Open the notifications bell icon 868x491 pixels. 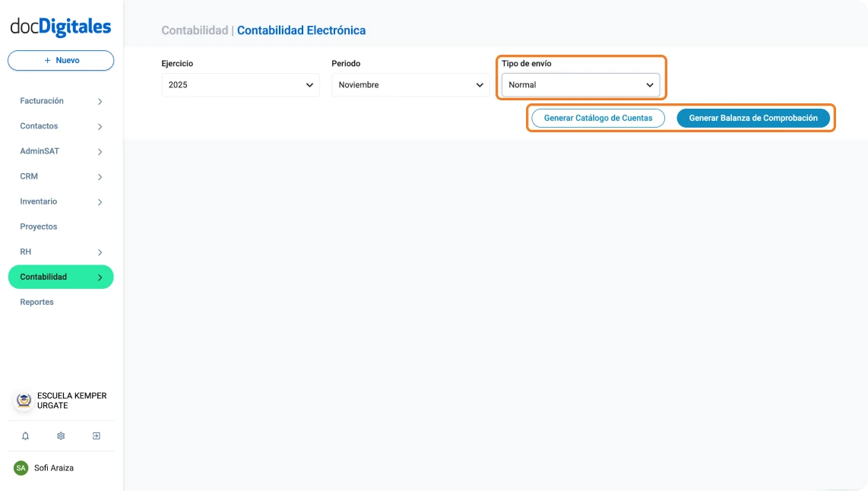(x=25, y=436)
